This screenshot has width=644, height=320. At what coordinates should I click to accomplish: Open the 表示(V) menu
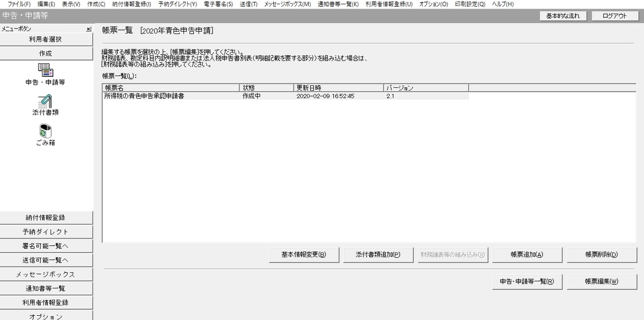click(x=71, y=4)
